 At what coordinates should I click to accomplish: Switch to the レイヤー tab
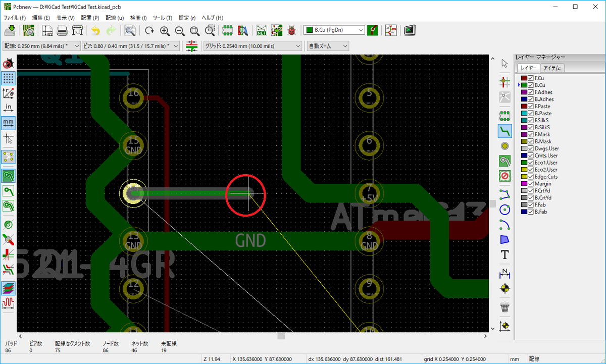[529, 68]
